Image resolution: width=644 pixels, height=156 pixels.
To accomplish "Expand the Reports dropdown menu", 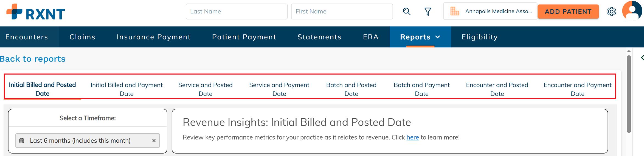I will coord(420,37).
